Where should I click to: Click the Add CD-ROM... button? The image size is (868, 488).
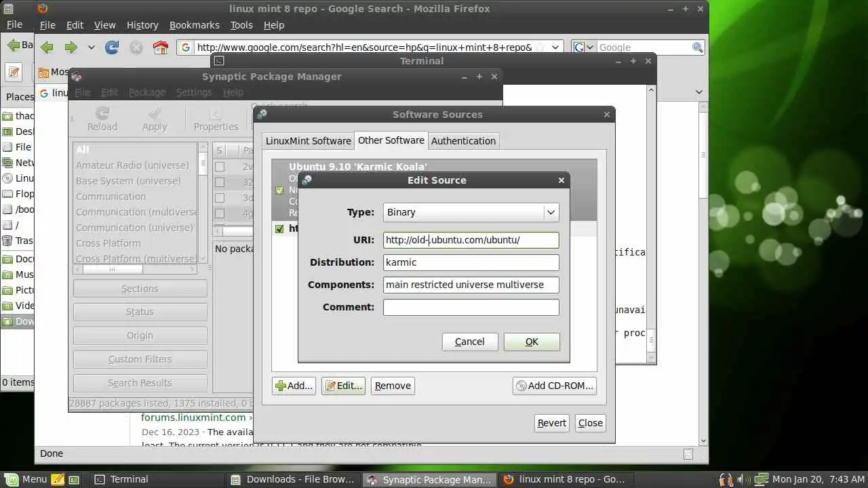click(x=555, y=386)
